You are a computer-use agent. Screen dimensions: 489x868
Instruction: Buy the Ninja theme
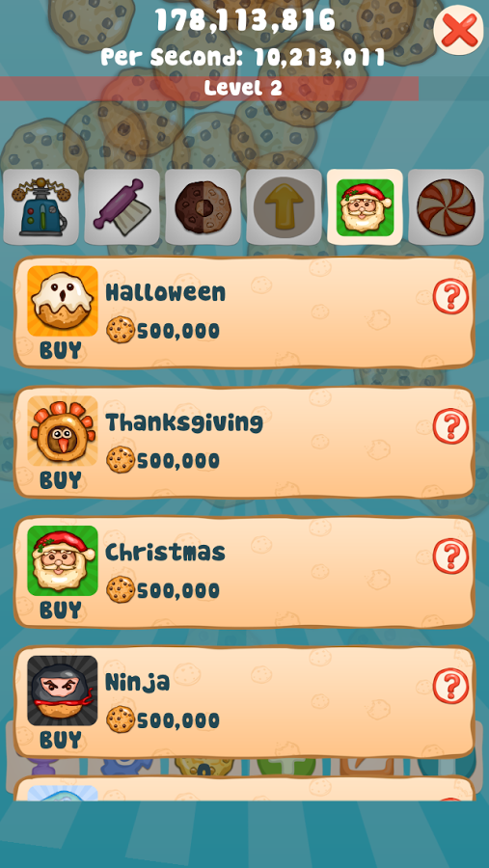pyautogui.click(x=61, y=740)
